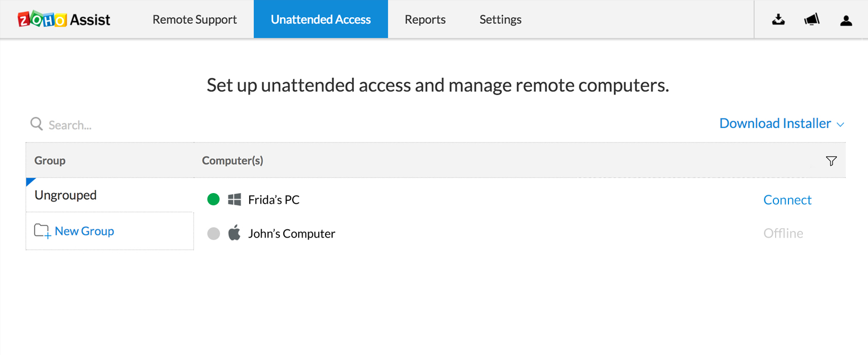Select John's Computer name
Screen dimensions: 868x355
click(x=292, y=234)
